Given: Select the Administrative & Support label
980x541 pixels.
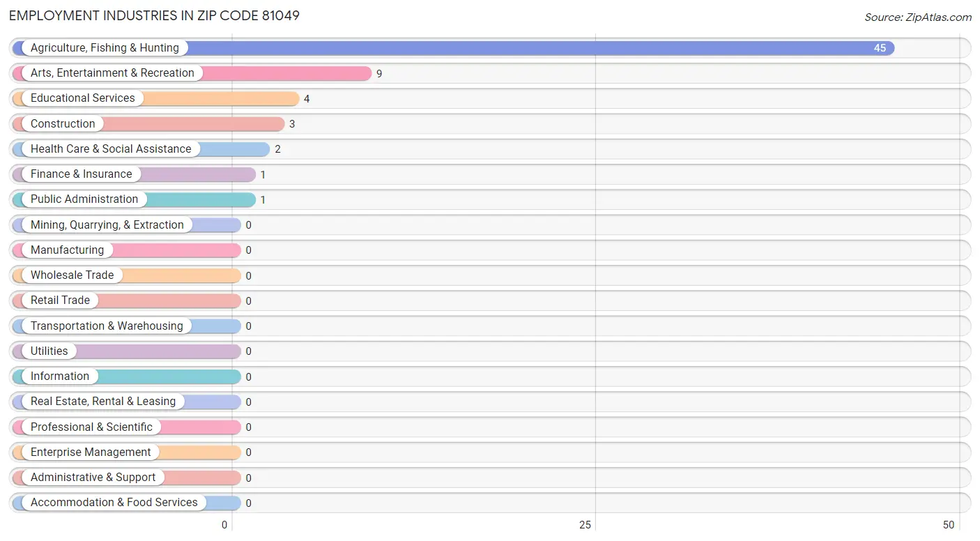Looking at the screenshot, I should 93,478.
